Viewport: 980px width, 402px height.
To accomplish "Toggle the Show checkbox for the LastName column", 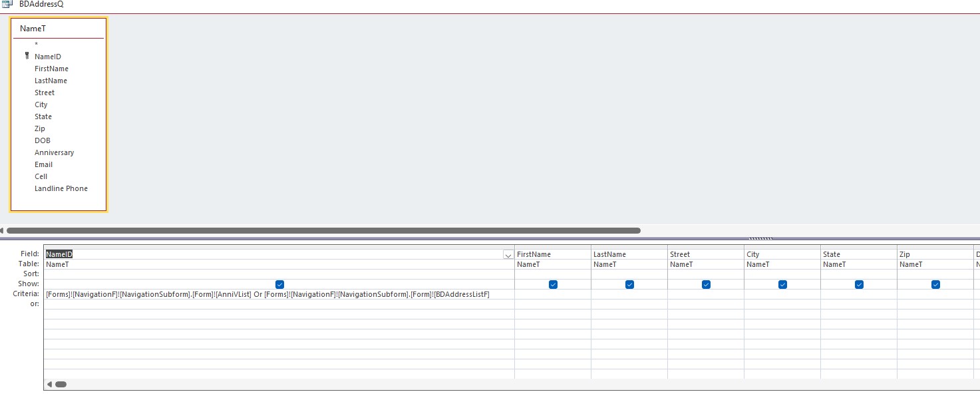I will click(x=629, y=284).
